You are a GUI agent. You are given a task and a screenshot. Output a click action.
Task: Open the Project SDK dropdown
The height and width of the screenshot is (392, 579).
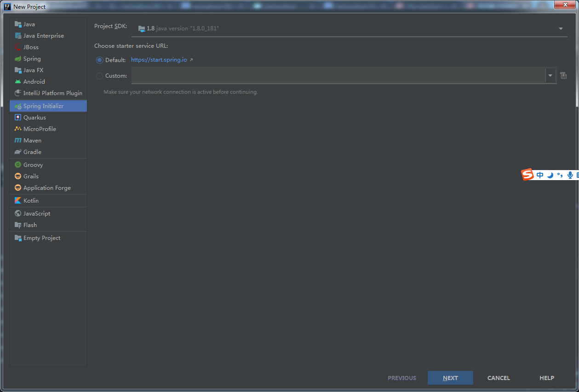pos(350,28)
